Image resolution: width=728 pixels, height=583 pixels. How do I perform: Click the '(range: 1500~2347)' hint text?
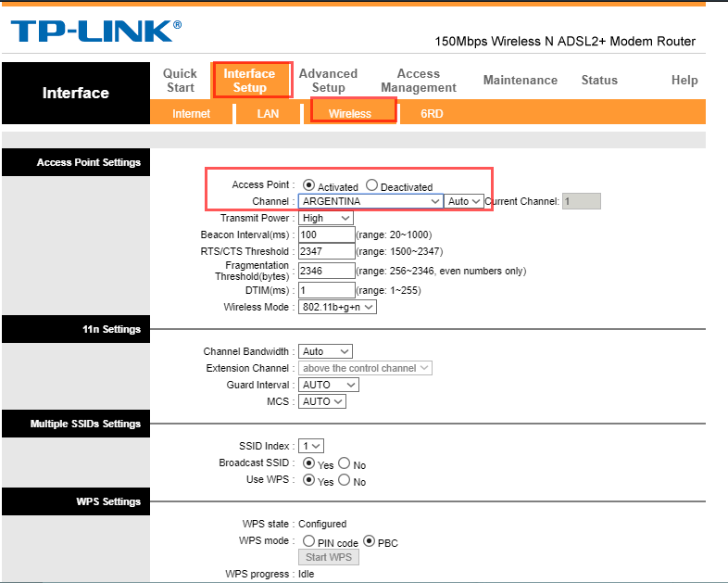tap(399, 251)
